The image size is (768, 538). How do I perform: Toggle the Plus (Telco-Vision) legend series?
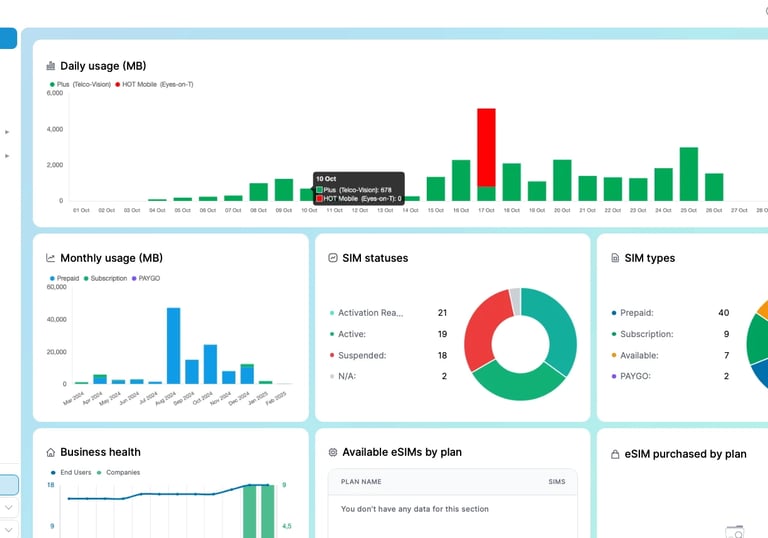(80, 84)
